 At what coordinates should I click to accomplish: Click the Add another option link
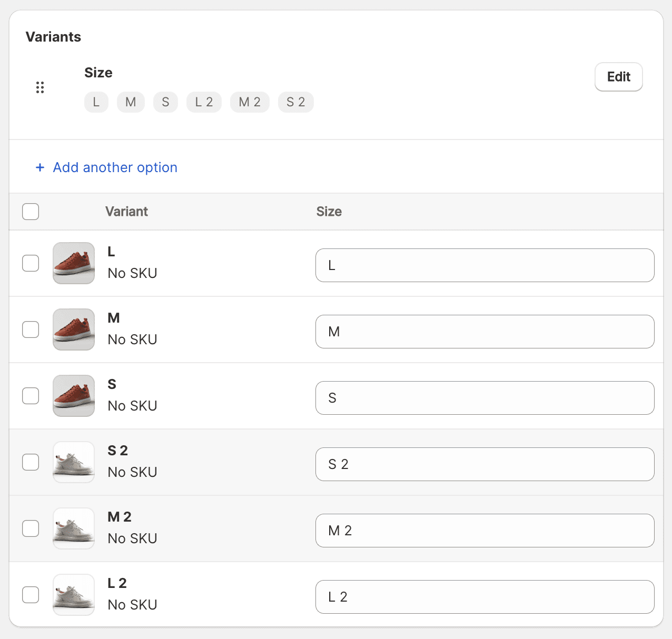[x=115, y=167]
